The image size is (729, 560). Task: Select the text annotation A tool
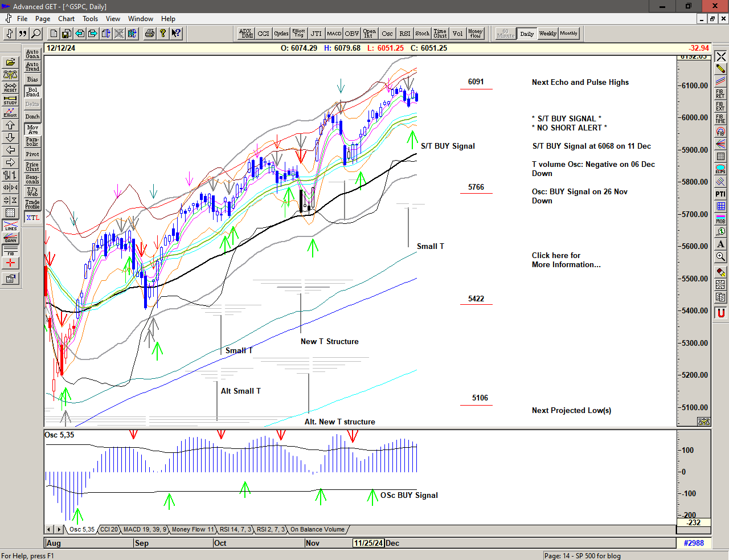tap(720, 244)
